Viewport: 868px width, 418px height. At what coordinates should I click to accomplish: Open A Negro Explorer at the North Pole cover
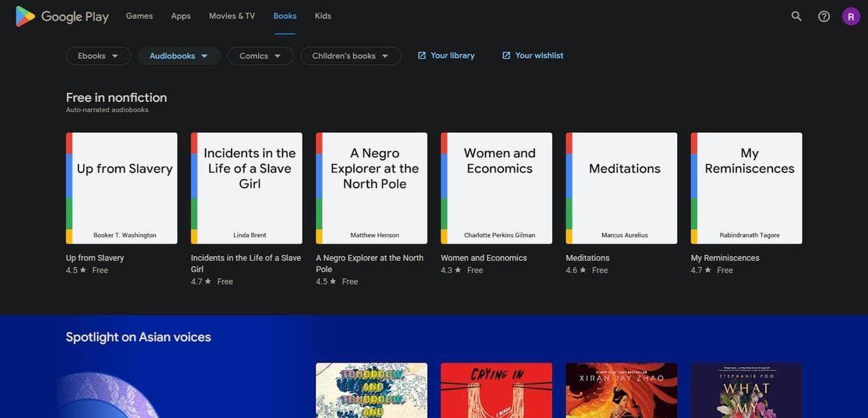click(371, 188)
